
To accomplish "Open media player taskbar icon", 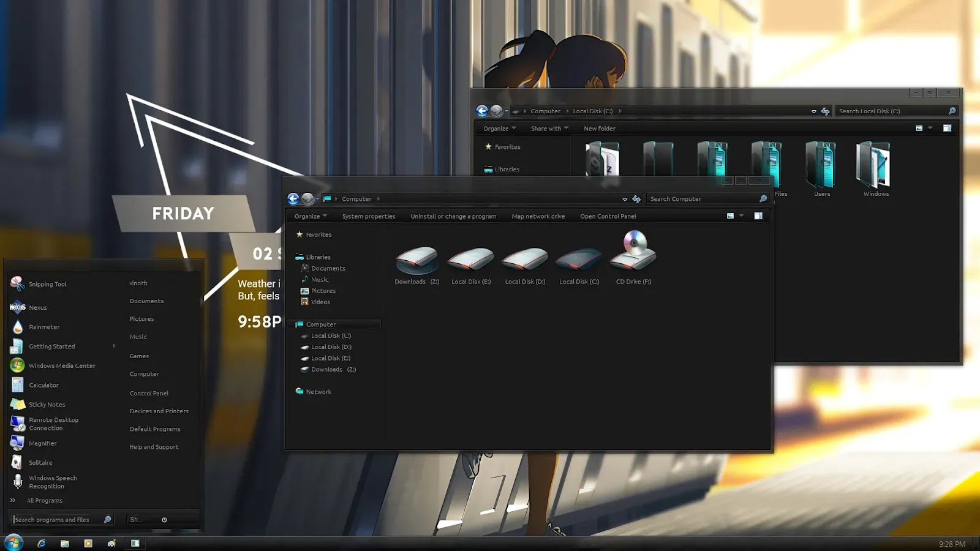I will [88, 543].
